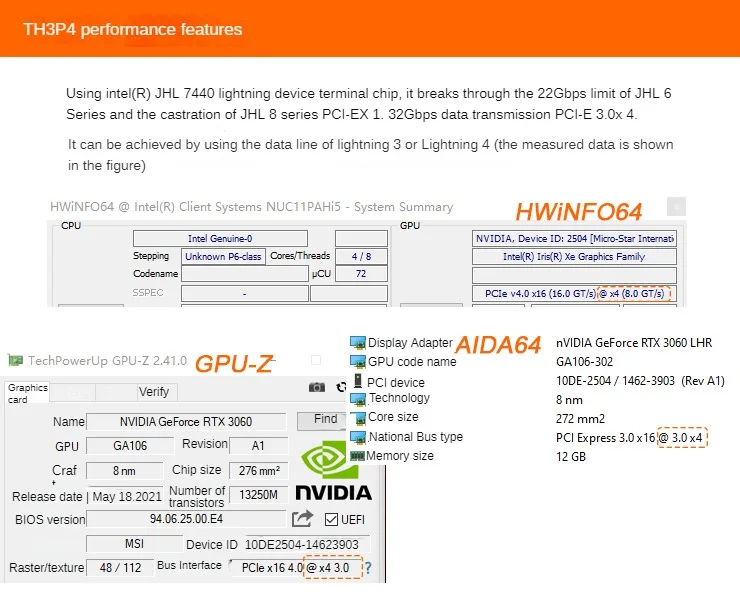
Task: Click the Unknown P6-class stepping field
Action: tap(223, 256)
